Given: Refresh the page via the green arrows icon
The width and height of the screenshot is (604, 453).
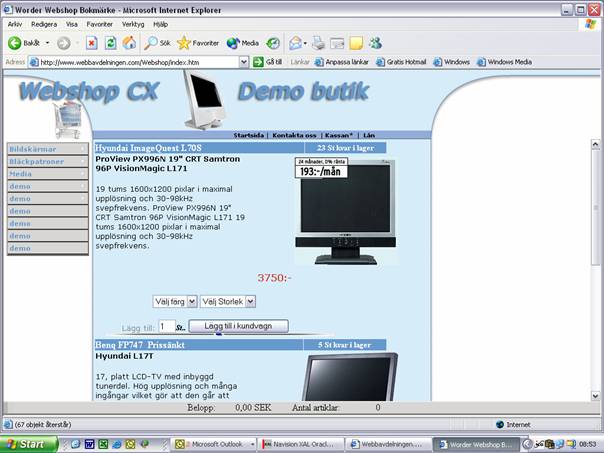Looking at the screenshot, I should click(110, 43).
